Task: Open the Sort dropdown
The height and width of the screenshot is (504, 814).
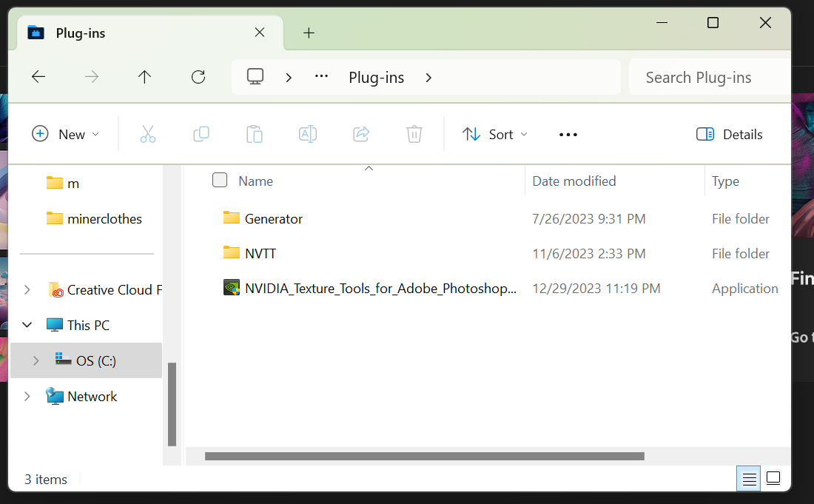Action: 494,134
